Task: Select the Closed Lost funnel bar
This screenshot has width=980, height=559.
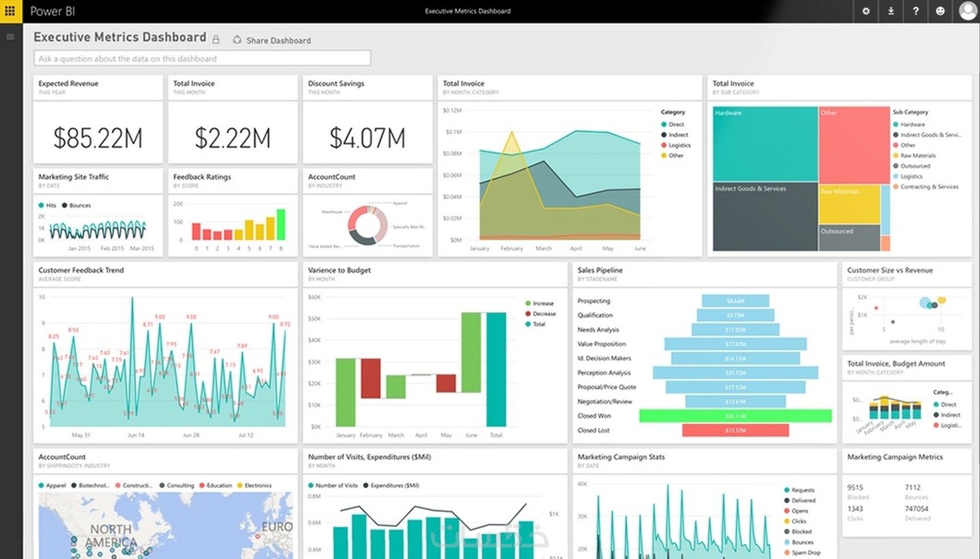Action: click(x=736, y=430)
